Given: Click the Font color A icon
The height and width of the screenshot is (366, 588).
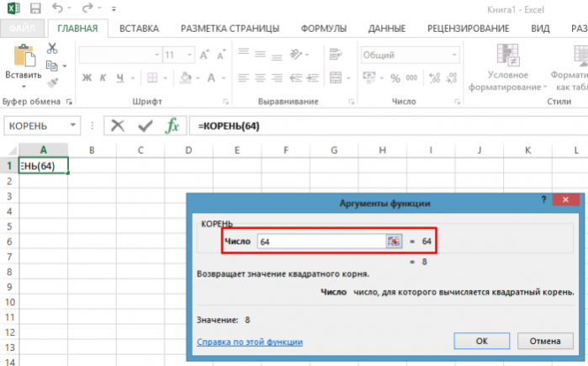Looking at the screenshot, I should [x=211, y=77].
